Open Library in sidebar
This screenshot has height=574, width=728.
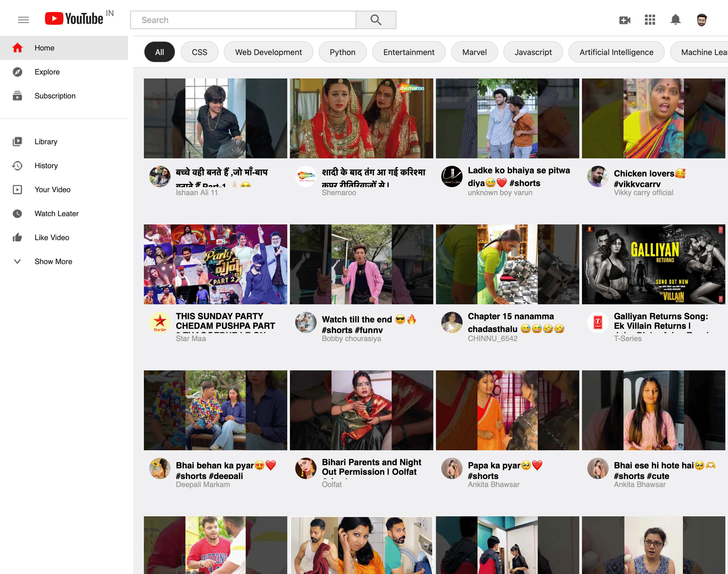click(64, 141)
